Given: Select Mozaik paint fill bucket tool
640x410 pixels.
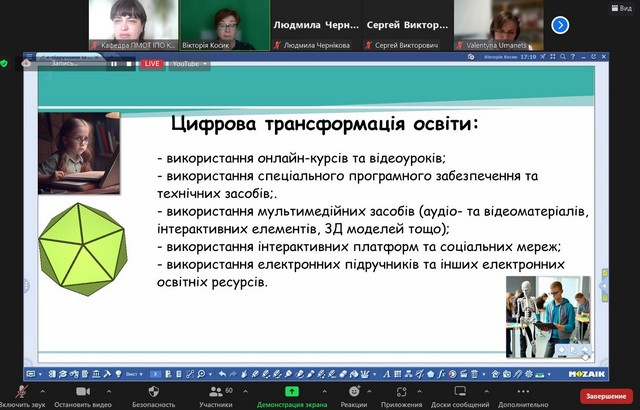Looking at the screenshot, I should (354, 374).
